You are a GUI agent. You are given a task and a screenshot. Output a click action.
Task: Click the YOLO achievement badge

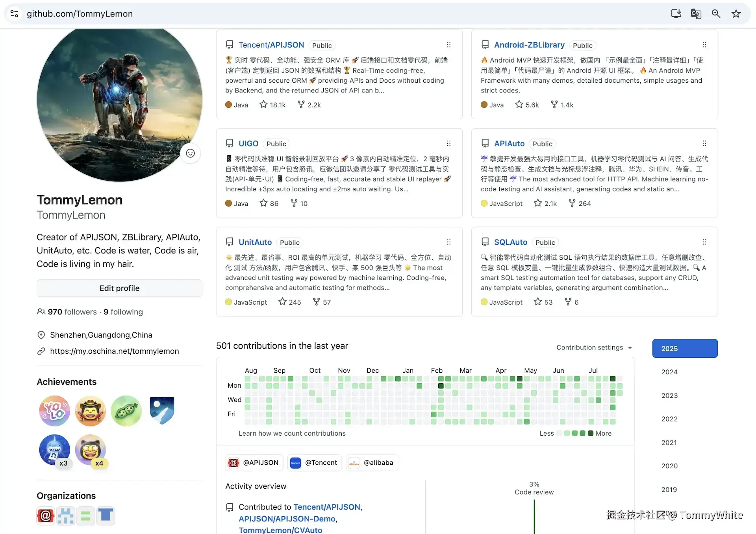click(54, 411)
